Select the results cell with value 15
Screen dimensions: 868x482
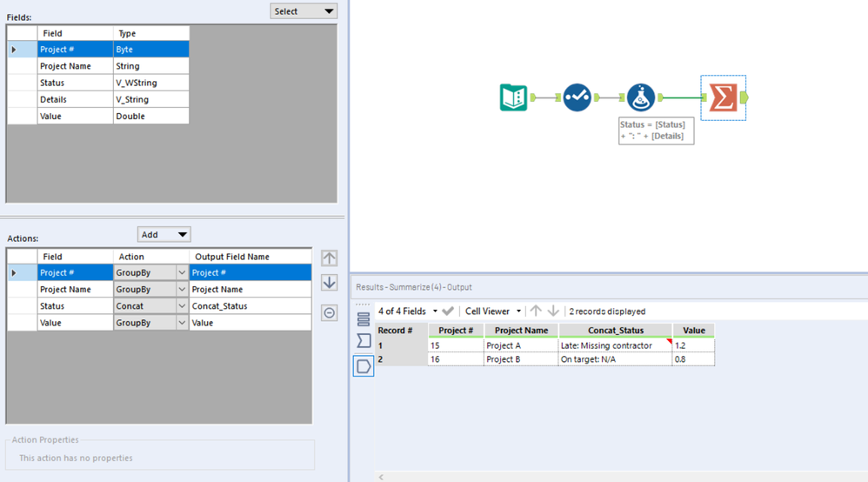click(456, 345)
